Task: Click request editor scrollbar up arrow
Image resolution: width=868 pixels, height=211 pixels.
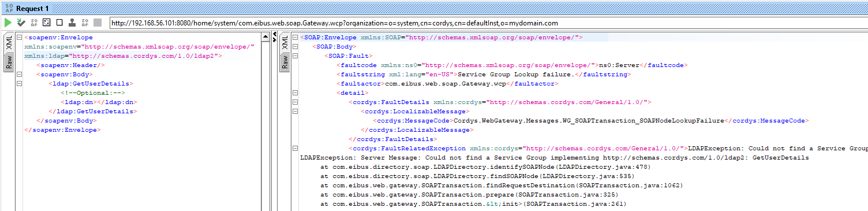Action: point(265,38)
